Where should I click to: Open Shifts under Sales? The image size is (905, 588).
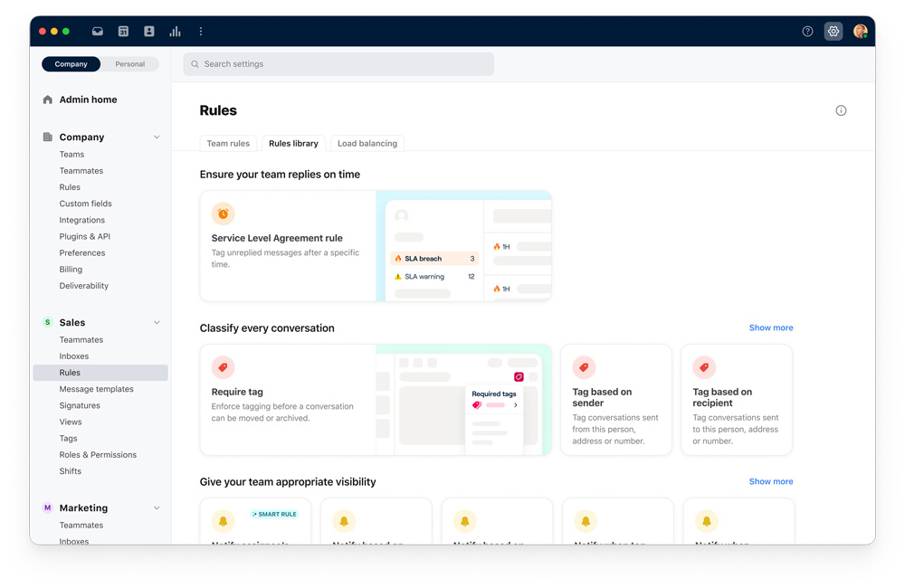coord(70,471)
